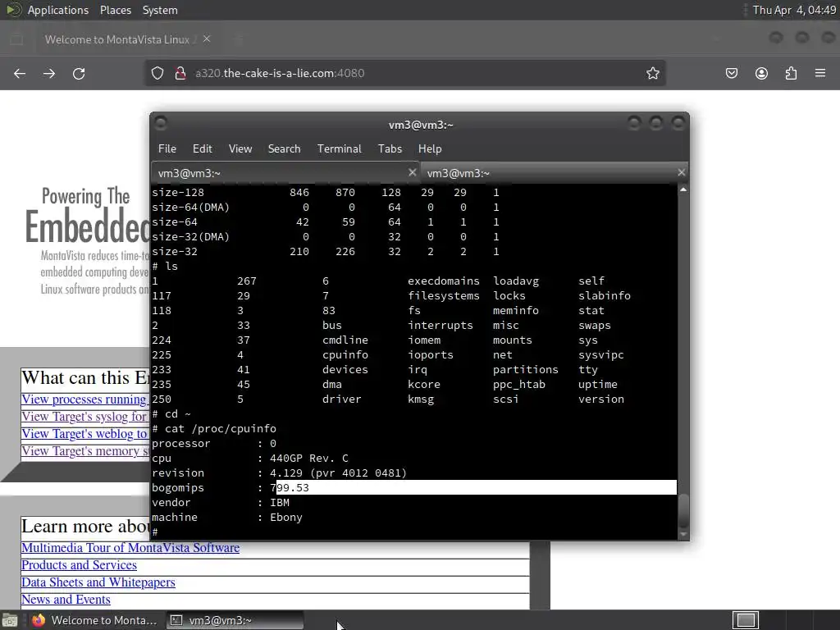Click 'meminfo' in the ls output
The image size is (840, 630).
(x=516, y=310)
